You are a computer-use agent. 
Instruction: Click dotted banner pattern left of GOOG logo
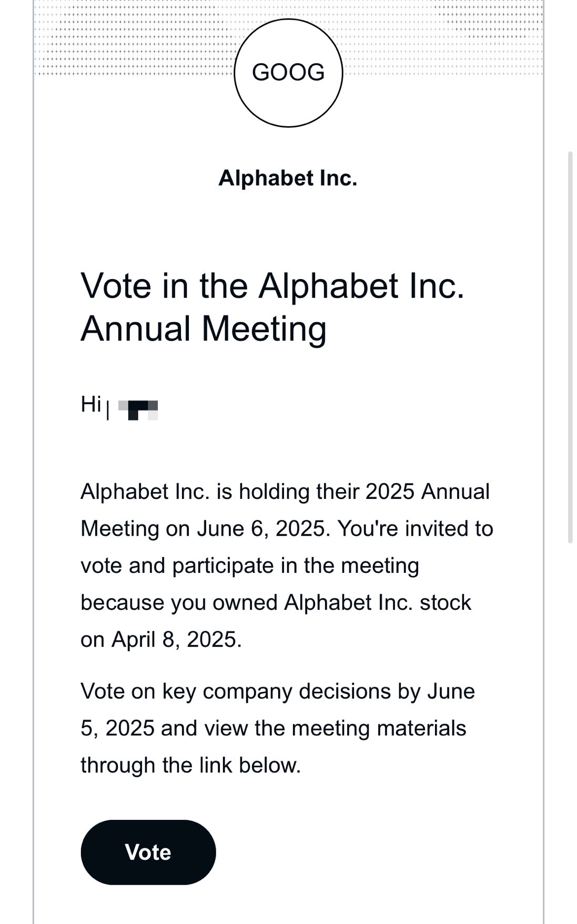point(134,37)
